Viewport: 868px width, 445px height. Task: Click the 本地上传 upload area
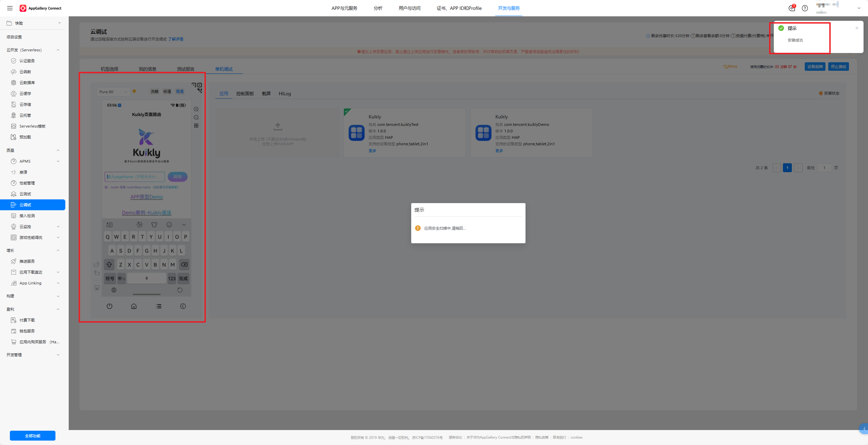point(278,133)
